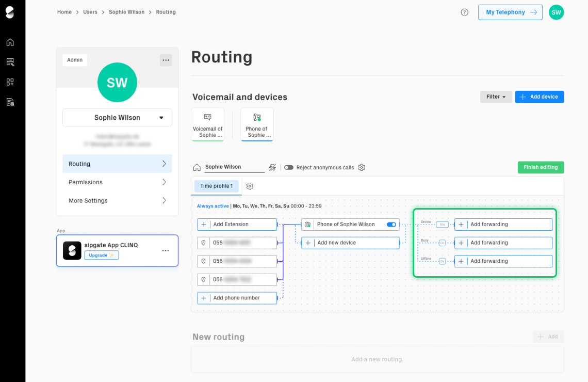Viewport: 588px width, 382px height.
Task: Open the Home icon in the left sidebar
Action: [10, 42]
